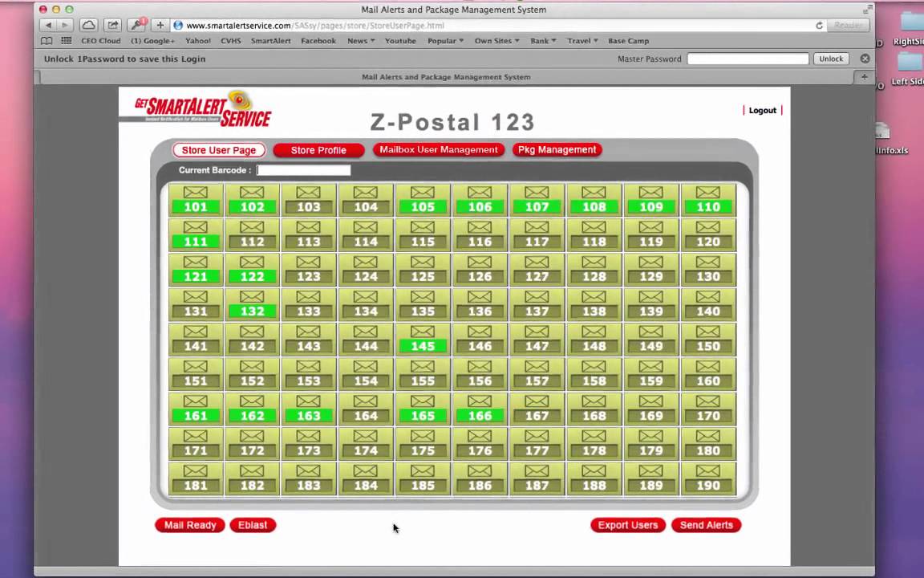Open the Own Sites bookmarks dropdown

coord(496,41)
